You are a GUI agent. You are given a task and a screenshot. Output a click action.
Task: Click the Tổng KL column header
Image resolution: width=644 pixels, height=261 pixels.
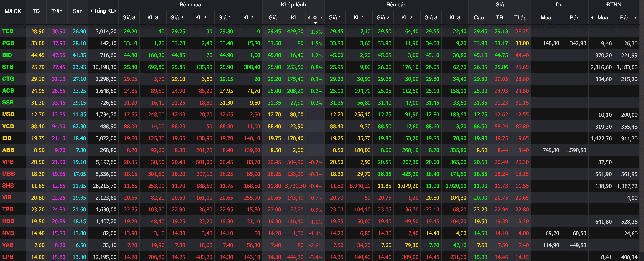[x=104, y=11]
